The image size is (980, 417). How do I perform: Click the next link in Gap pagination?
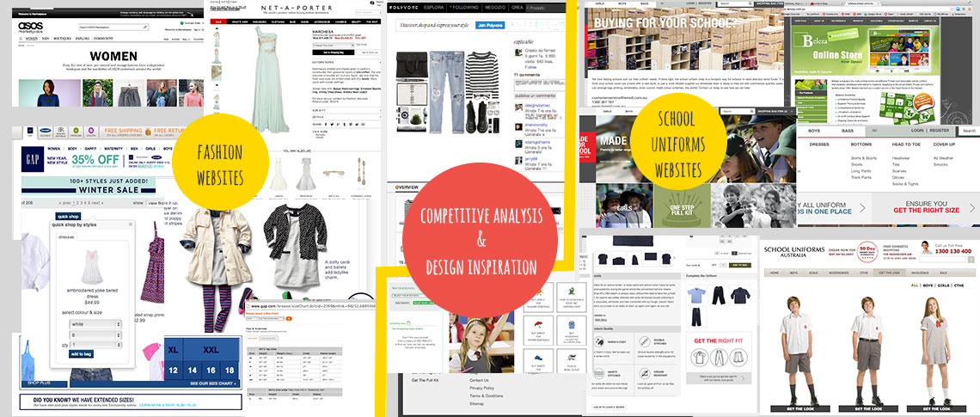coord(96,203)
